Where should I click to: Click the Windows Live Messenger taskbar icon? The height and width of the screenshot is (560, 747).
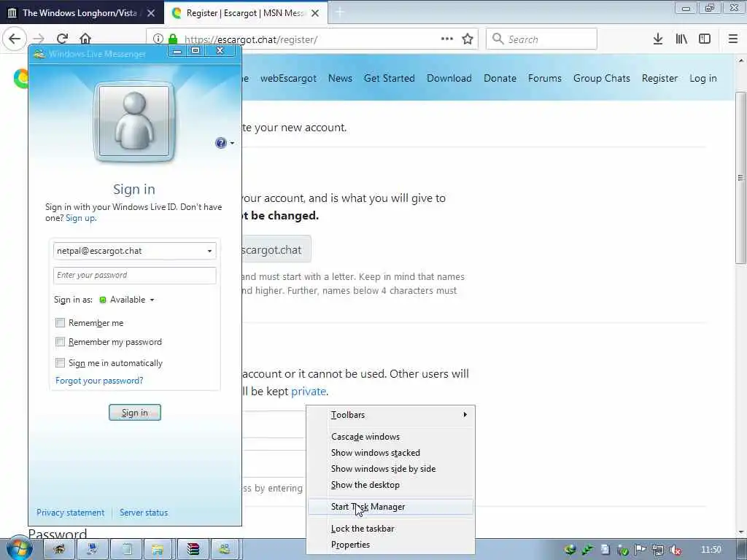(x=225, y=549)
